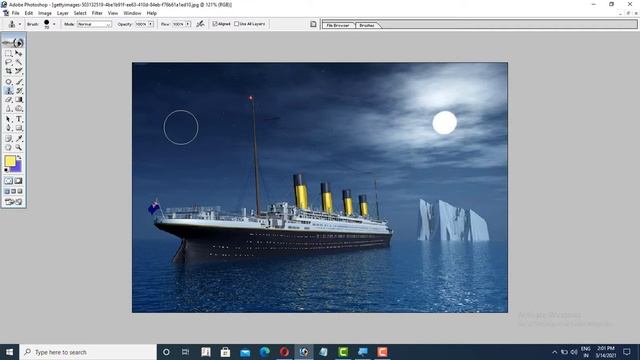Viewport: 640px width, 360px height.
Task: Open the Opacity slider arrow
Action: [x=151, y=24]
